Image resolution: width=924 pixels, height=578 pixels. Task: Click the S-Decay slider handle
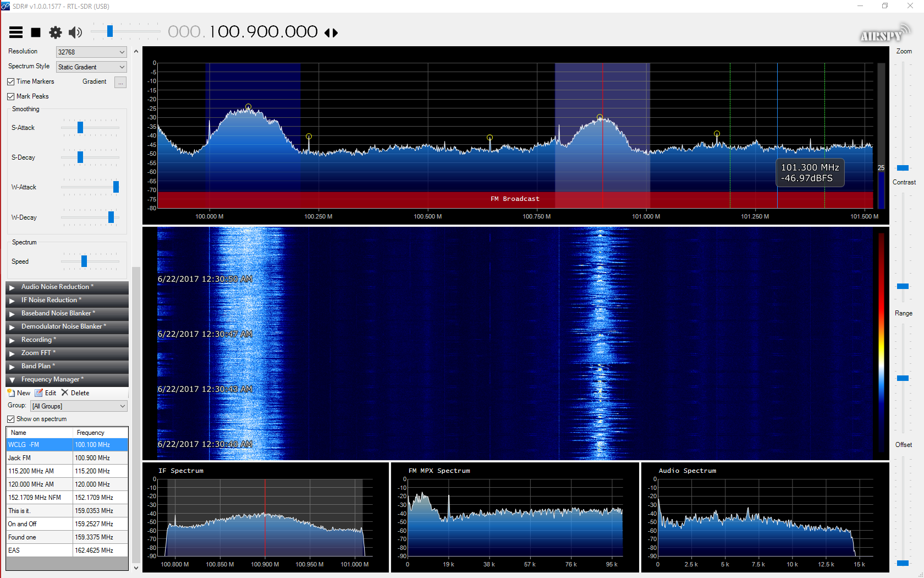pyautogui.click(x=80, y=157)
